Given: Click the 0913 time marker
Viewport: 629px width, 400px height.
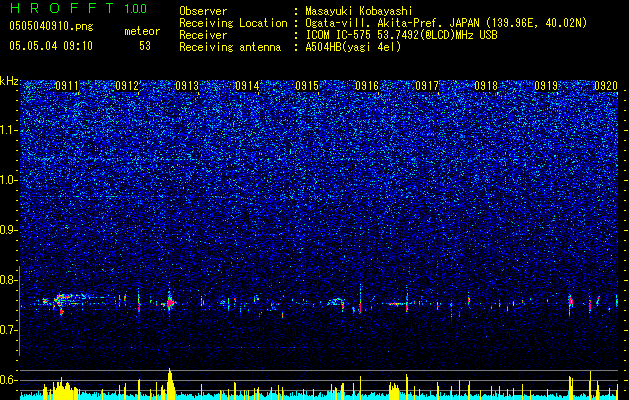Looking at the screenshot, I should pyautogui.click(x=187, y=86).
